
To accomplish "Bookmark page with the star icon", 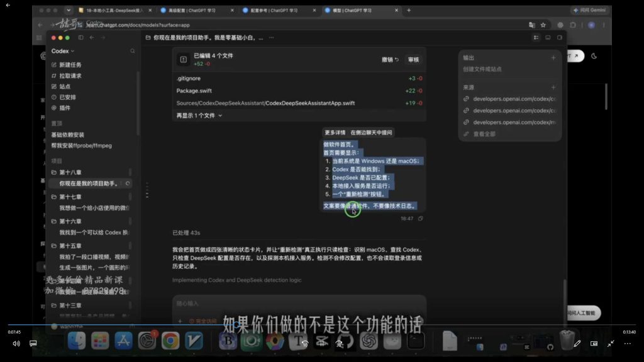I will [x=543, y=25].
